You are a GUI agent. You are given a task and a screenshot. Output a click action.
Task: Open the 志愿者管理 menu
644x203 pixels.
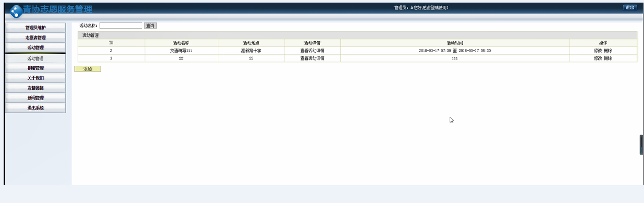35,38
